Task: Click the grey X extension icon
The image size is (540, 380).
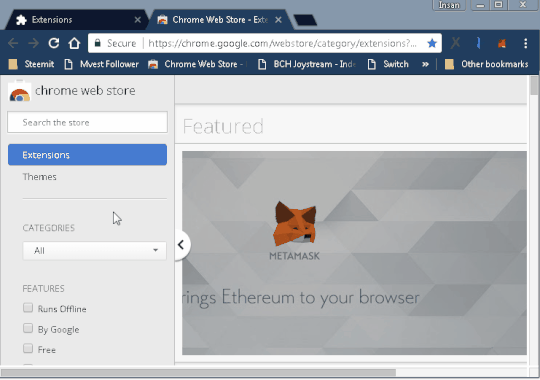Action: pos(455,43)
